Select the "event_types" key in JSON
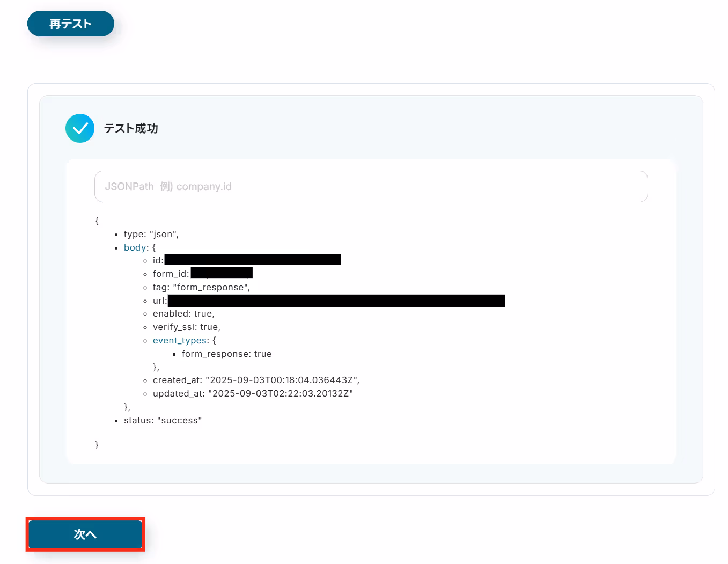 [180, 340]
